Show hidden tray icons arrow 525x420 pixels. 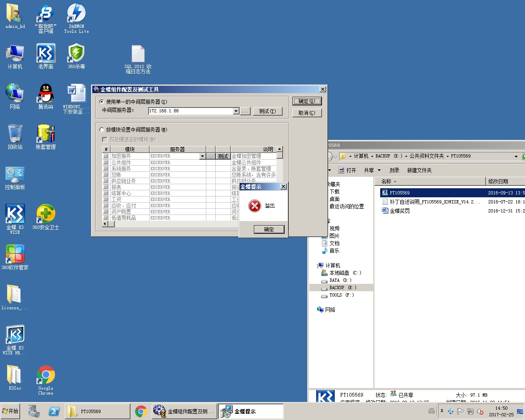[x=442, y=411]
